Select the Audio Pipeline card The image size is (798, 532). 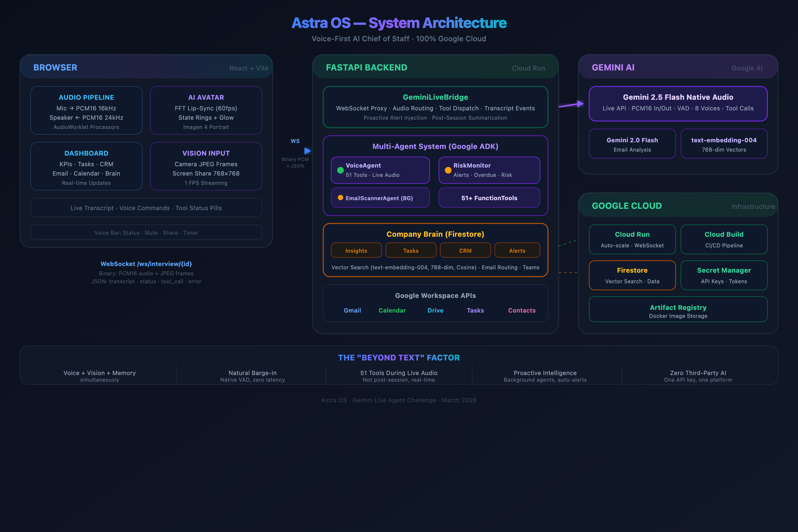[86, 111]
